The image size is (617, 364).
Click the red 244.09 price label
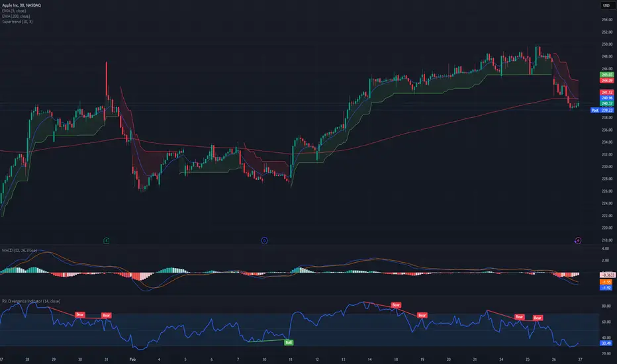pos(607,80)
